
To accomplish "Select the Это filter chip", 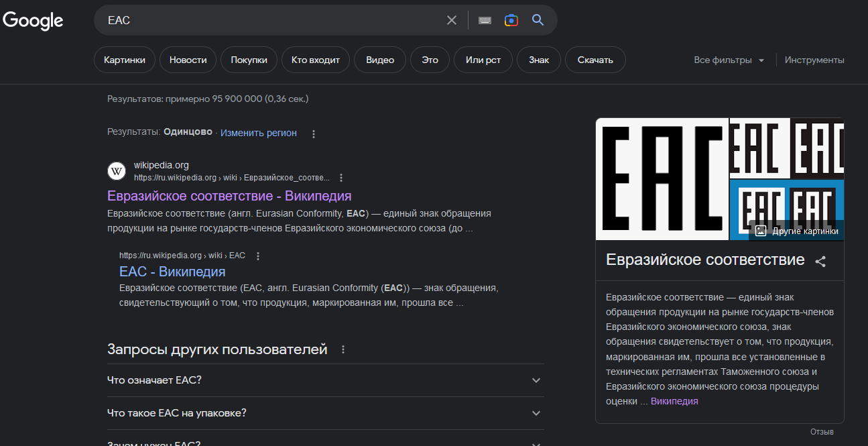I will 430,60.
